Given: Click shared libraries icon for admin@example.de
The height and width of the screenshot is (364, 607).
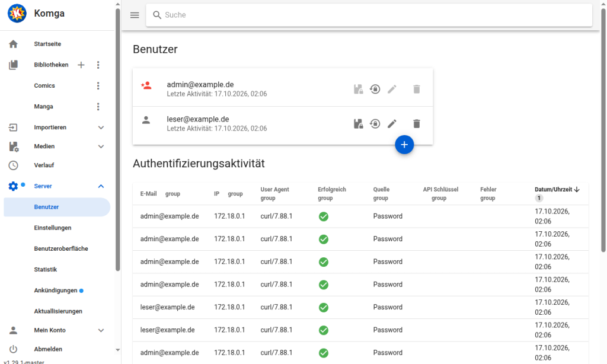Looking at the screenshot, I should [x=359, y=90].
